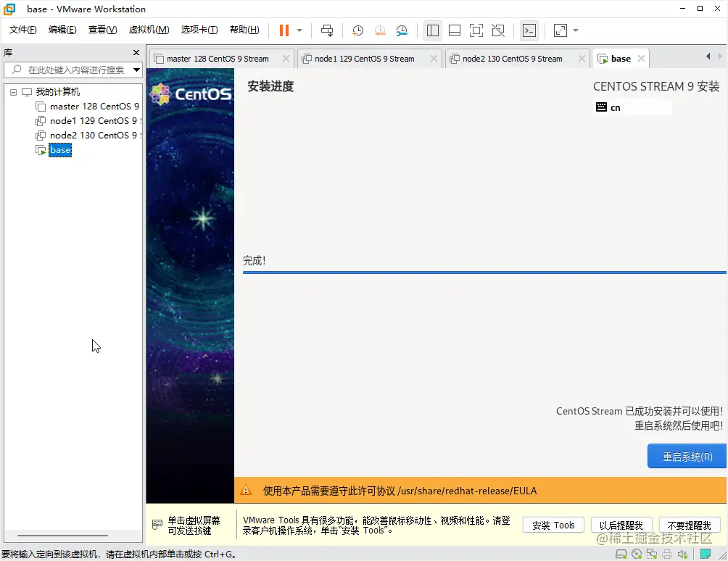The width and height of the screenshot is (728, 561).
Task: Switch to master 128 CentOS 9 Stream tab
Action: click(218, 59)
